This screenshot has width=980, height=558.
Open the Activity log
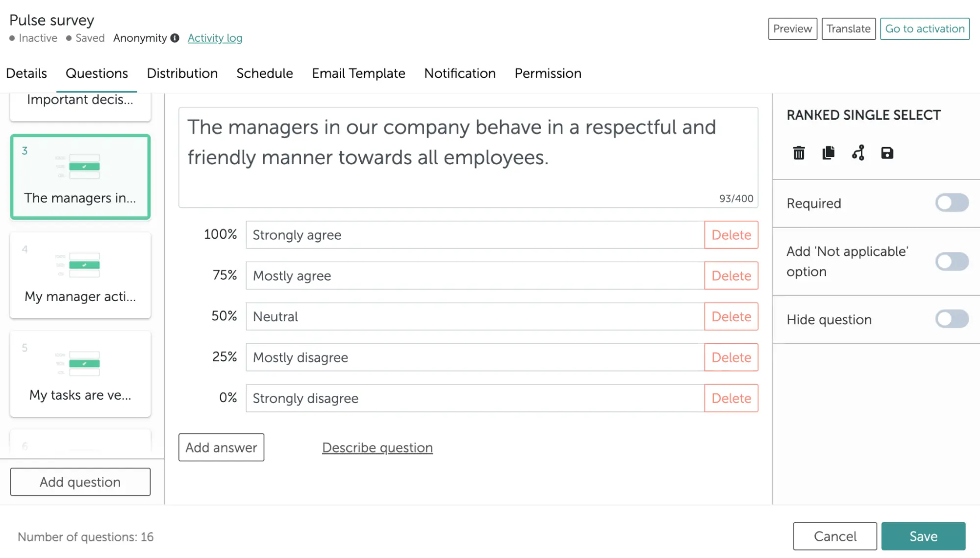click(x=215, y=38)
